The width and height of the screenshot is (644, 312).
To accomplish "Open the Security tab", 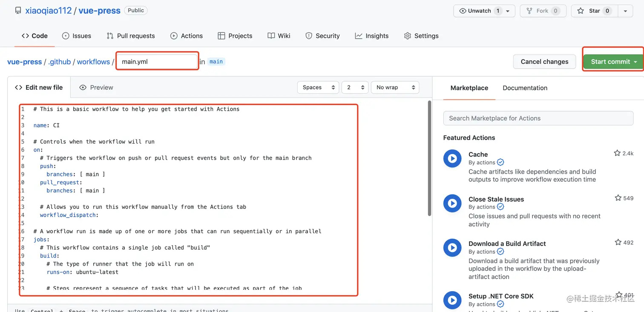I will click(323, 36).
